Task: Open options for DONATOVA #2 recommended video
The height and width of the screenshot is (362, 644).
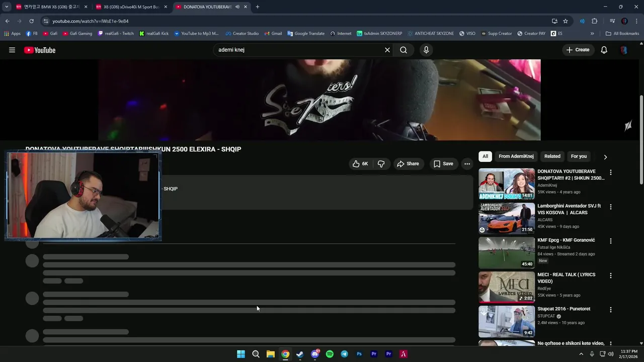Action: click(x=611, y=172)
